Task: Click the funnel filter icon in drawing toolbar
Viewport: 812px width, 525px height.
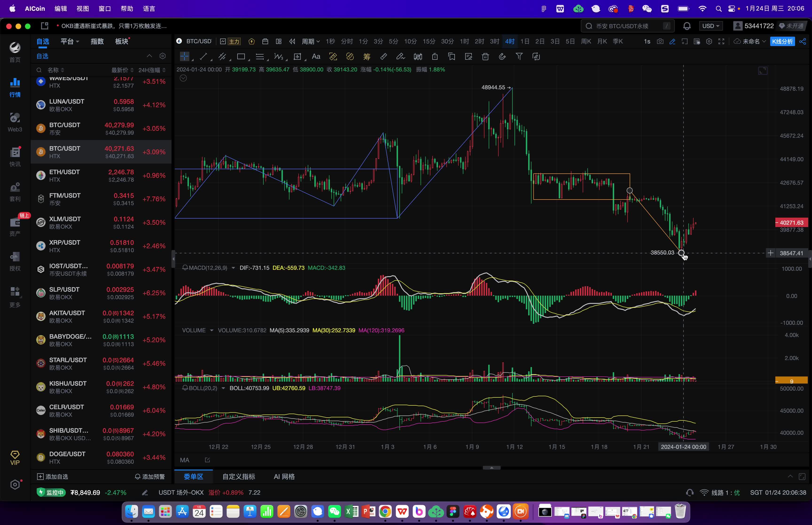Action: click(x=519, y=57)
